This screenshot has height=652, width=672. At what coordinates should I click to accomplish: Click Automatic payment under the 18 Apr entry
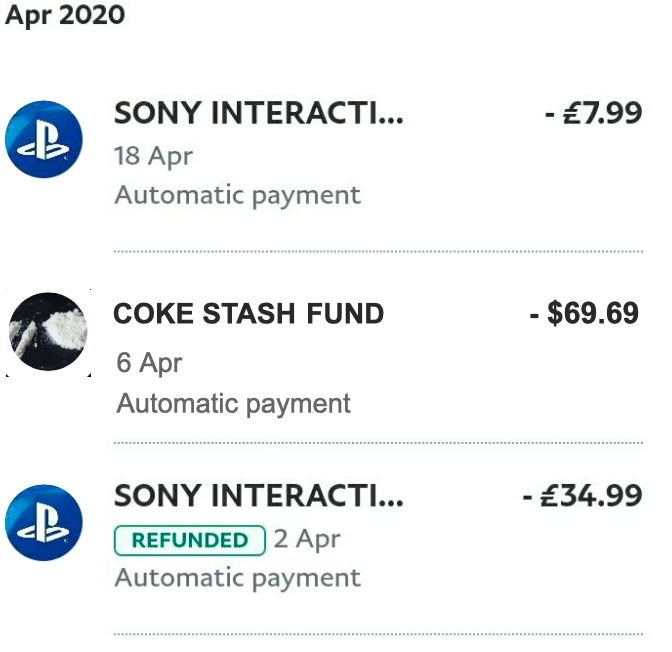coord(237,194)
